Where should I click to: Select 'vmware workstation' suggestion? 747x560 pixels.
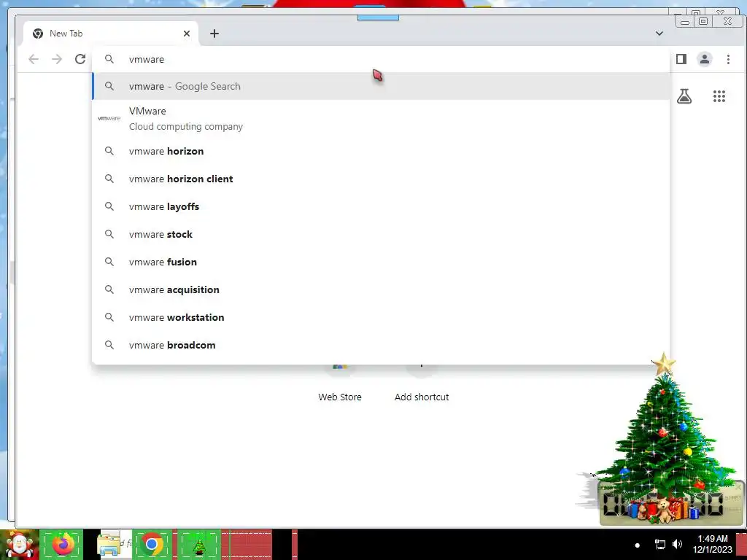click(x=381, y=316)
